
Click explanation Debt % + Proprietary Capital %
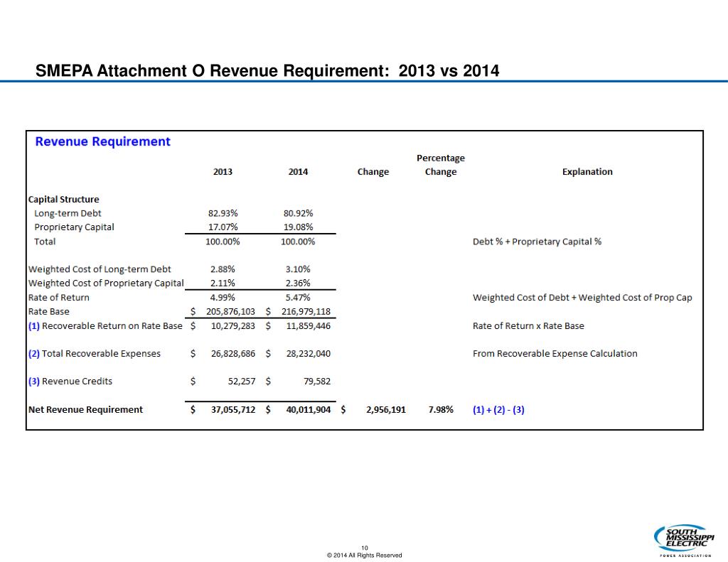pos(537,242)
